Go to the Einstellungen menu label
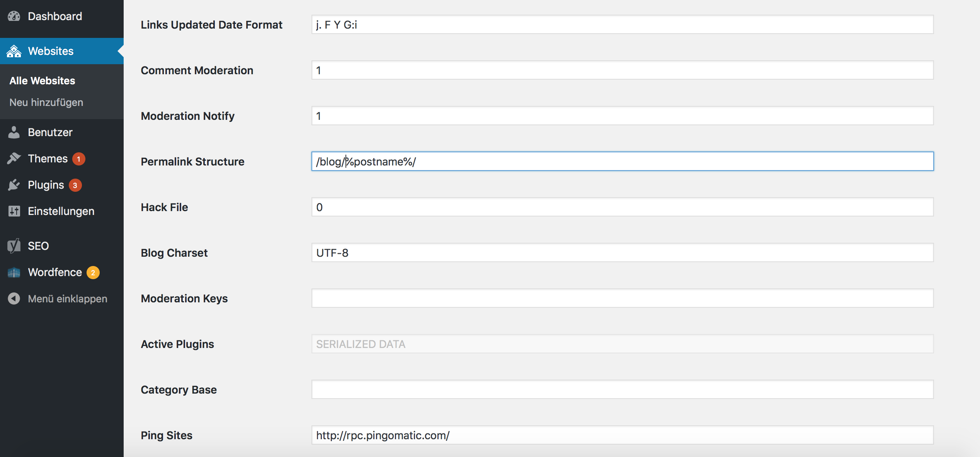The height and width of the screenshot is (457, 980). pos(61,211)
